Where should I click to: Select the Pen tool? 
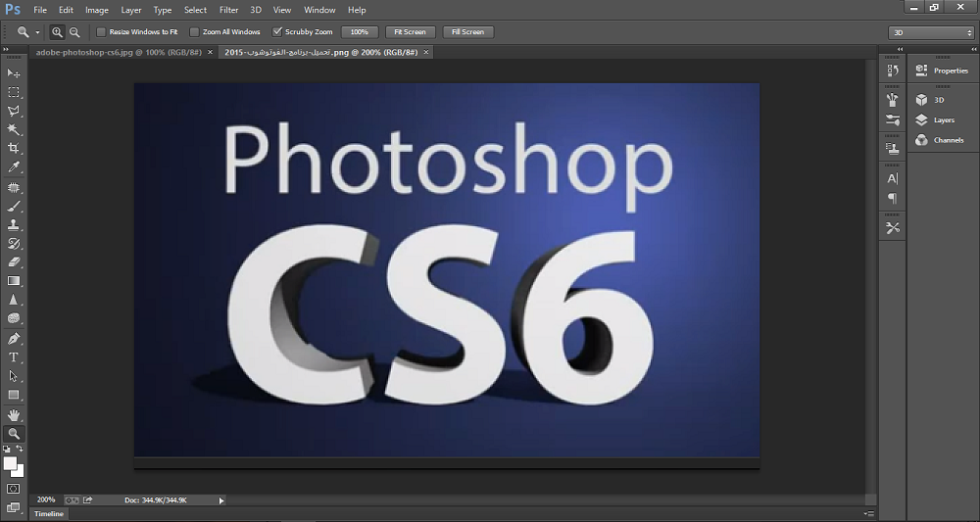click(x=13, y=339)
